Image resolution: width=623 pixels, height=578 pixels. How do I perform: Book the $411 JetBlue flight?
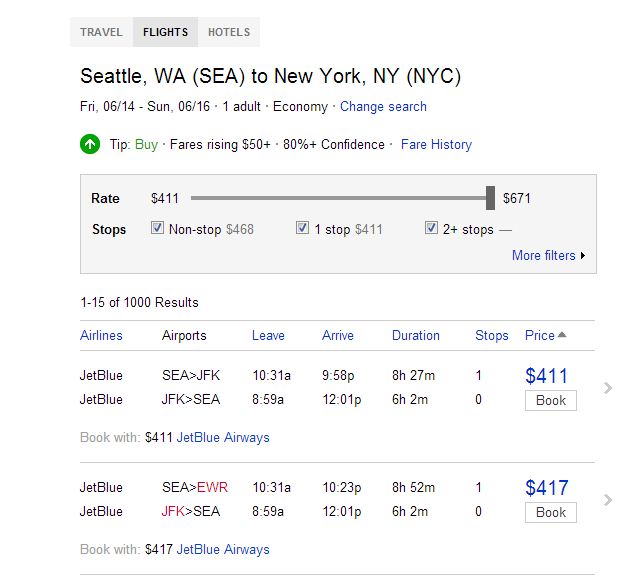(551, 400)
